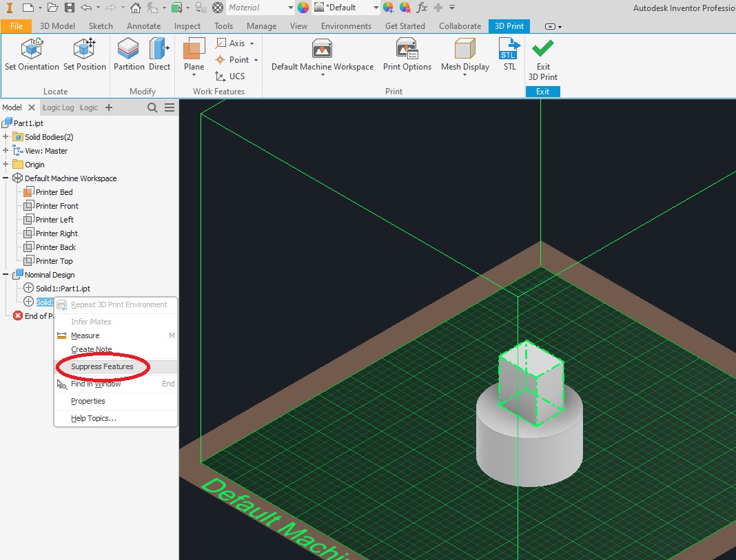The width and height of the screenshot is (736, 560).
Task: Open Properties from the context menu
Action: click(116, 401)
